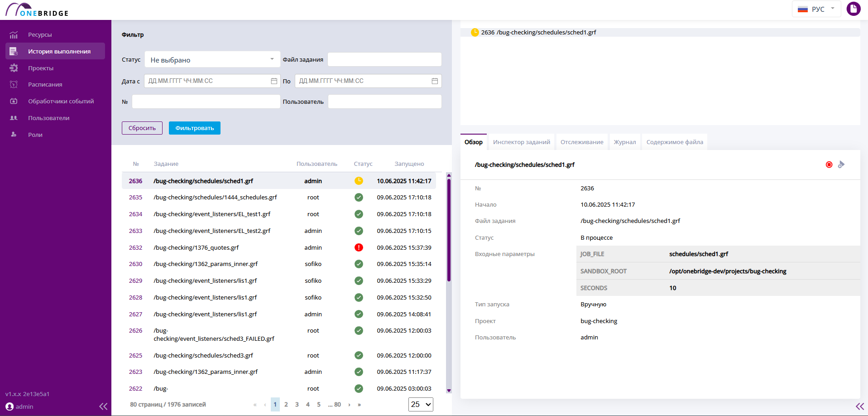
Task: Open calendar picker for 'По' date field
Action: [x=435, y=81]
